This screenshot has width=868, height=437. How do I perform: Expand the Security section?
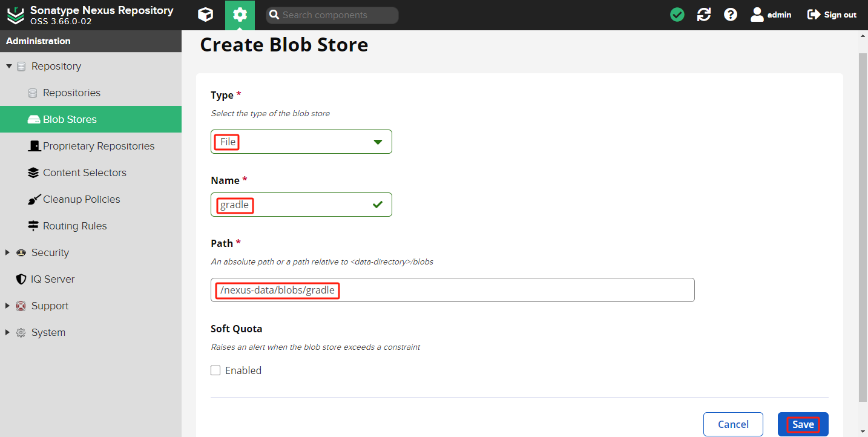click(8, 252)
